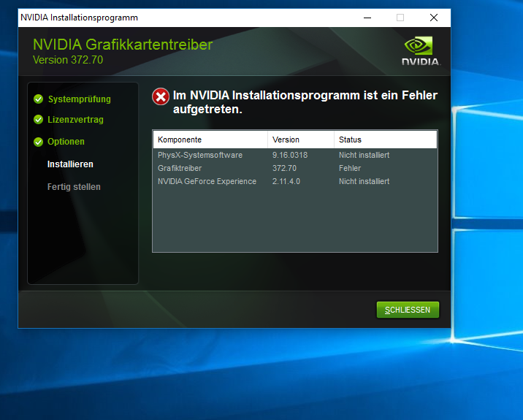Click the NVIDIA Installationsprogramm title bar text
The width and height of the screenshot is (523, 420).
coord(79,18)
